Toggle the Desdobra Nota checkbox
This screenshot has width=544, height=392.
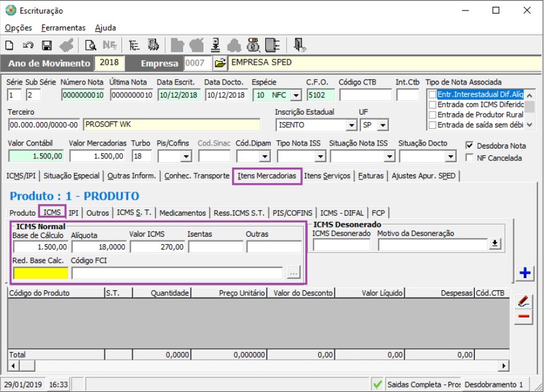tap(469, 145)
